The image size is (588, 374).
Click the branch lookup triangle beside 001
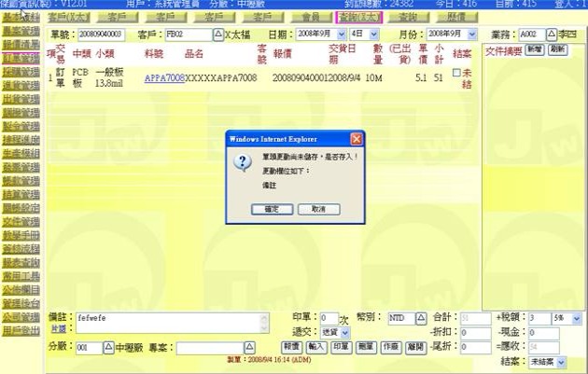pyautogui.click(x=107, y=348)
